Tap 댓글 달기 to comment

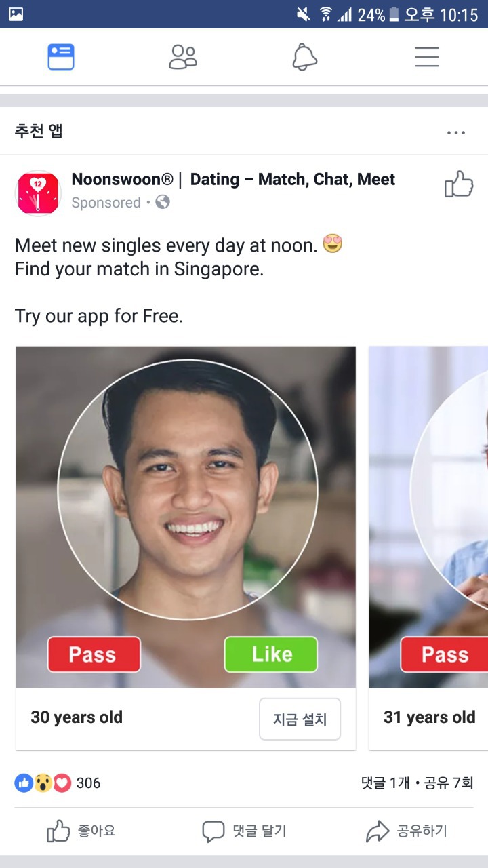pyautogui.click(x=244, y=831)
